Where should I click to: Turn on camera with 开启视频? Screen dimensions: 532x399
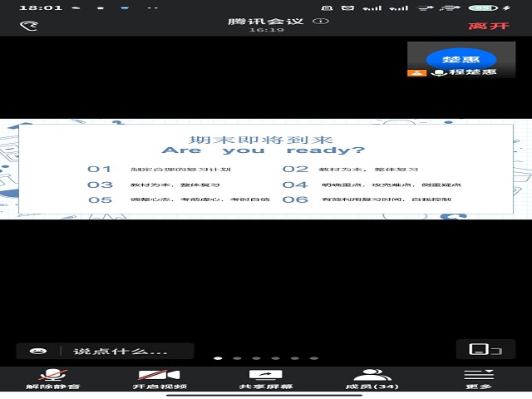coord(160,379)
